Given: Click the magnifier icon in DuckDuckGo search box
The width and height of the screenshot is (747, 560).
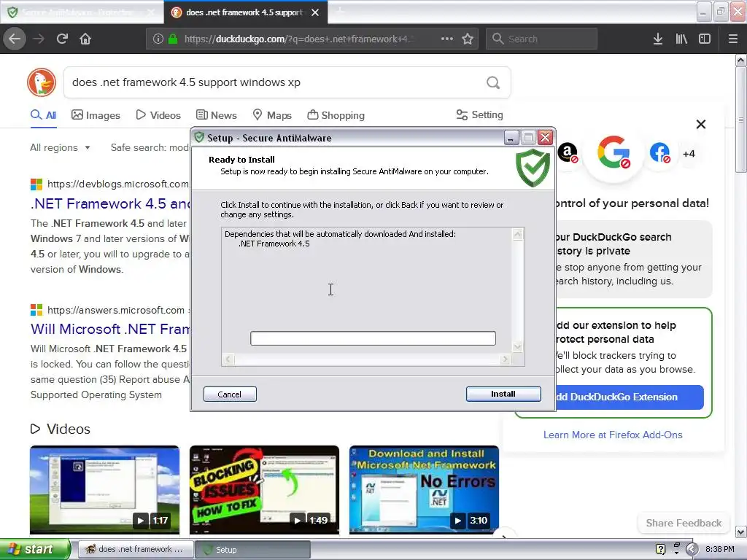Looking at the screenshot, I should [x=493, y=83].
